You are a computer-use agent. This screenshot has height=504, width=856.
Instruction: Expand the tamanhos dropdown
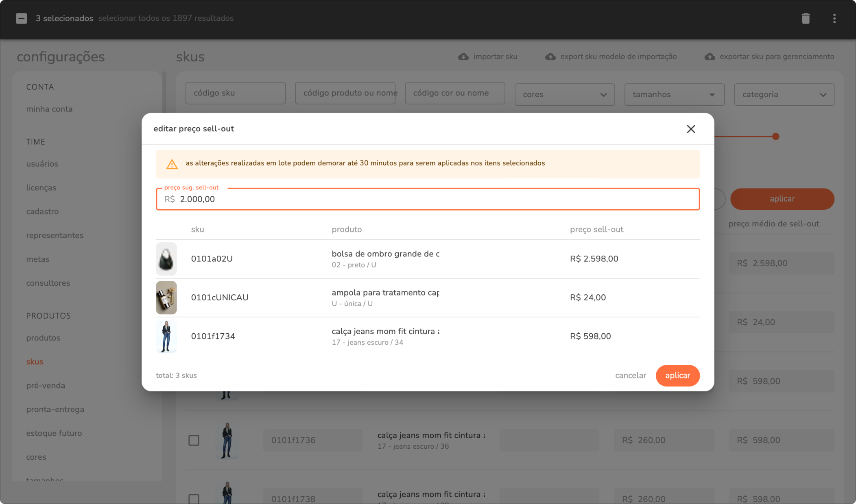point(674,95)
